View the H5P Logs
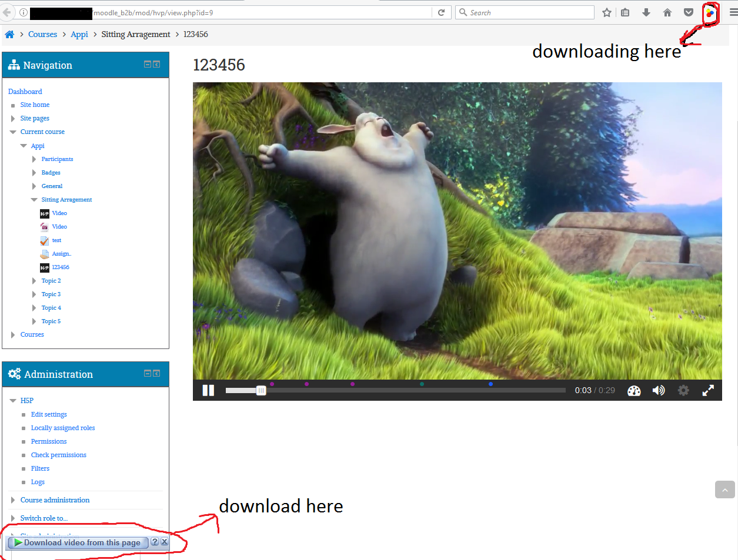Image resolution: width=738 pixels, height=560 pixels. (38, 482)
